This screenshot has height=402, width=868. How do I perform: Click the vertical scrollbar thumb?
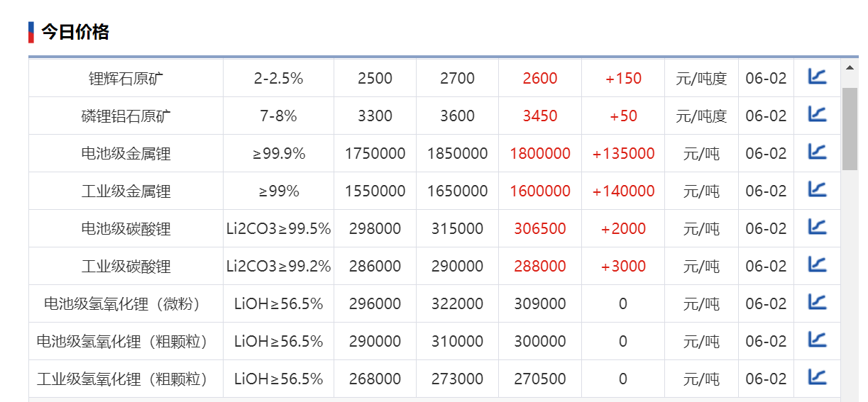click(850, 128)
